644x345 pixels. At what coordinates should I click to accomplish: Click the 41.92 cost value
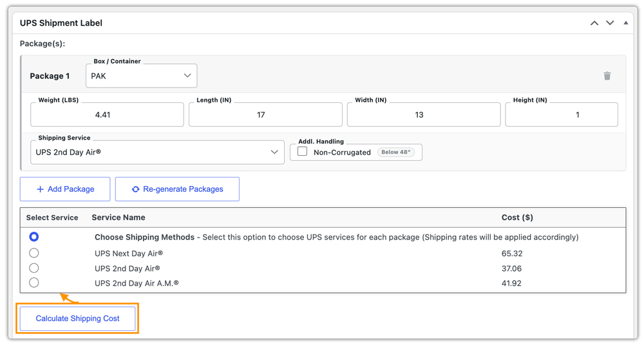511,283
